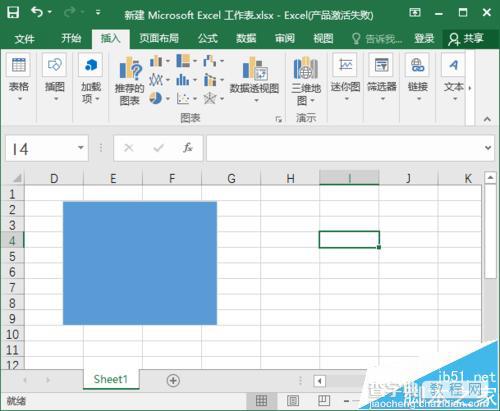Open the 数据透视图 dropdown arrow

pyautogui.click(x=256, y=100)
